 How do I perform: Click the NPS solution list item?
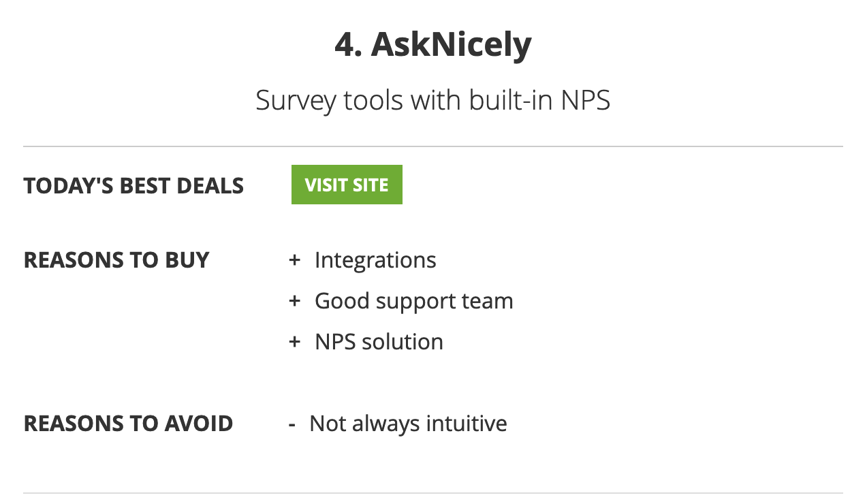[x=379, y=341]
